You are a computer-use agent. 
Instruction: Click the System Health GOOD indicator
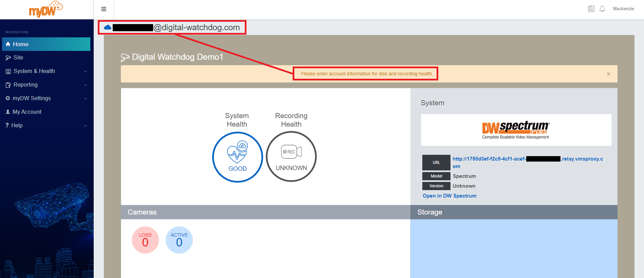[x=238, y=157]
